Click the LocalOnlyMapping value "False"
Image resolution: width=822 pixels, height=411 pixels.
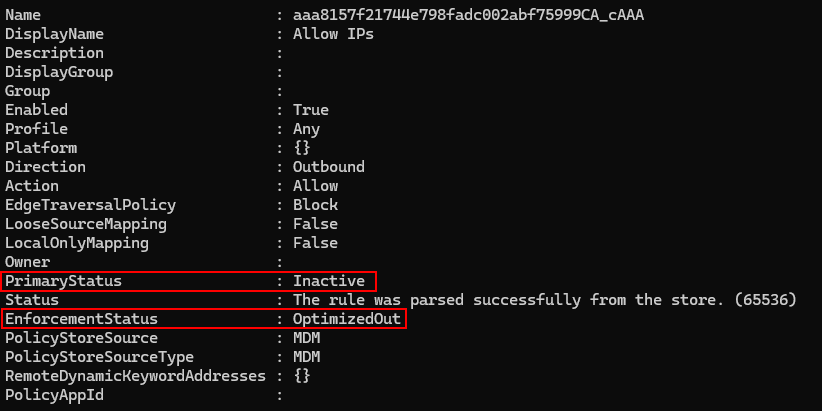(x=315, y=243)
